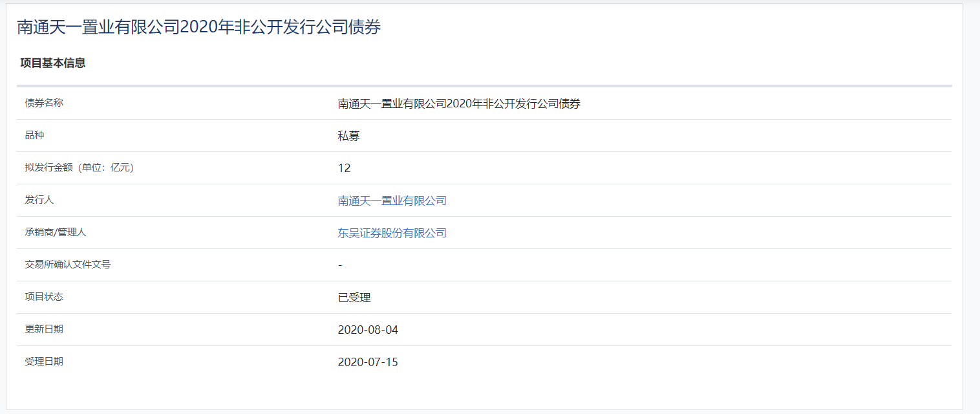Click the update date 2020-08-04
The image size is (980, 414).
click(x=368, y=330)
